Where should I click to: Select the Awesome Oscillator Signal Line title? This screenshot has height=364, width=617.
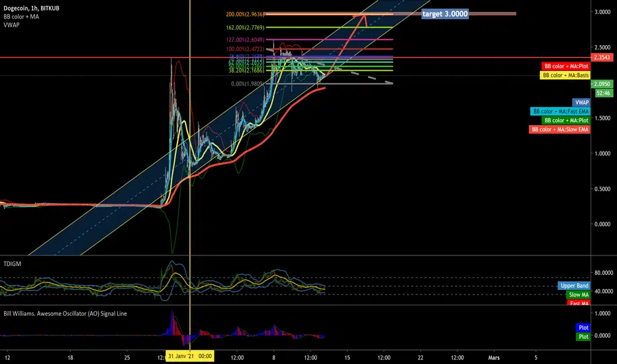[66, 314]
